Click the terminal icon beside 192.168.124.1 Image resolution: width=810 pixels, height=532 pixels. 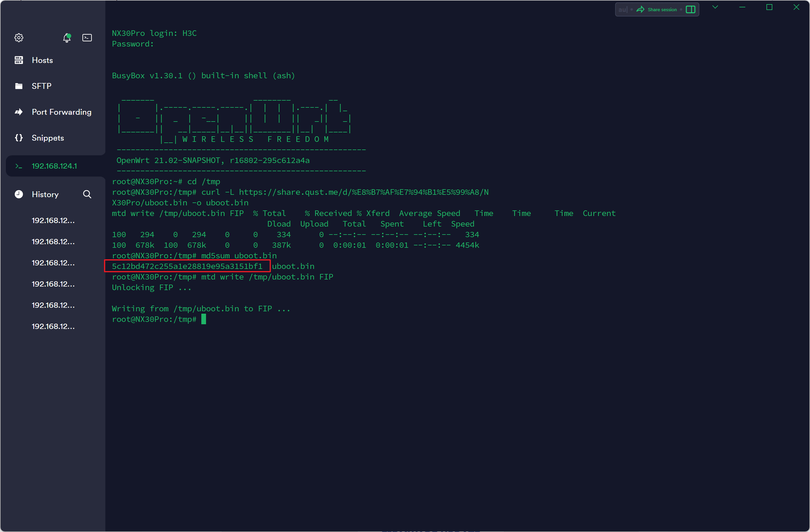19,166
